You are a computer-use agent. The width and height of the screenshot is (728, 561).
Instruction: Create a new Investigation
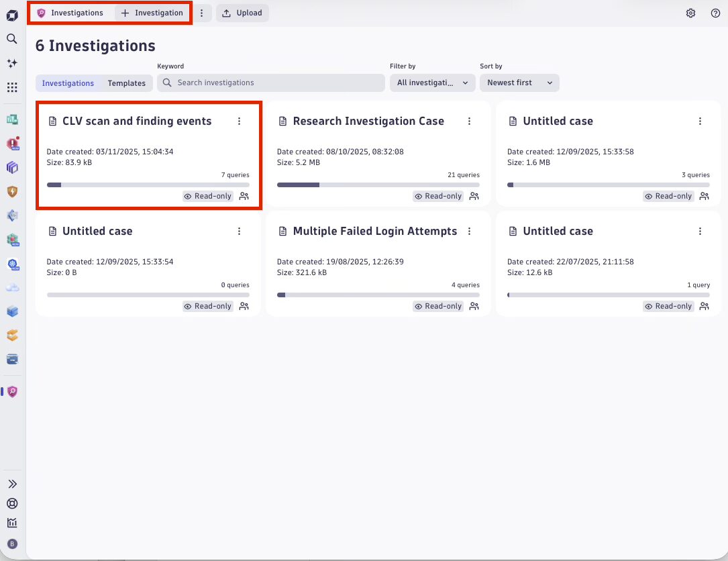[152, 13]
